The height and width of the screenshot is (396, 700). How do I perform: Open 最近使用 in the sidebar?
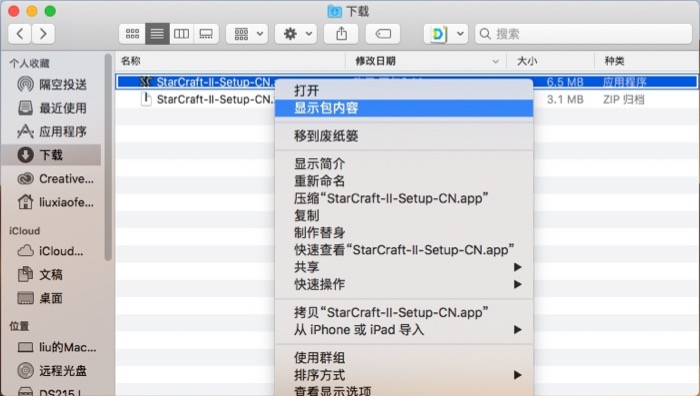click(53, 108)
